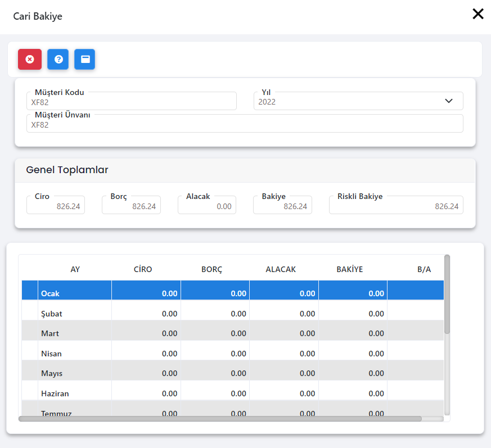Select the Nisan row
The image size is (491, 448).
(x=233, y=350)
